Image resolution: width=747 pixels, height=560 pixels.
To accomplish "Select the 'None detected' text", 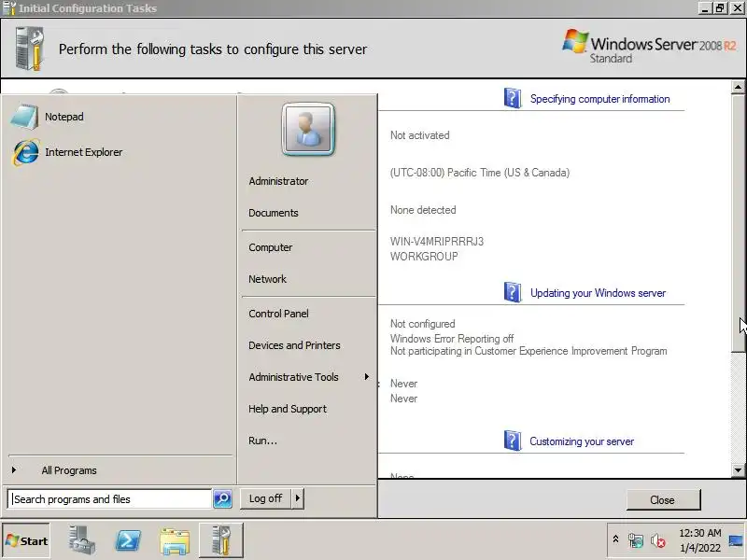I will [423, 210].
